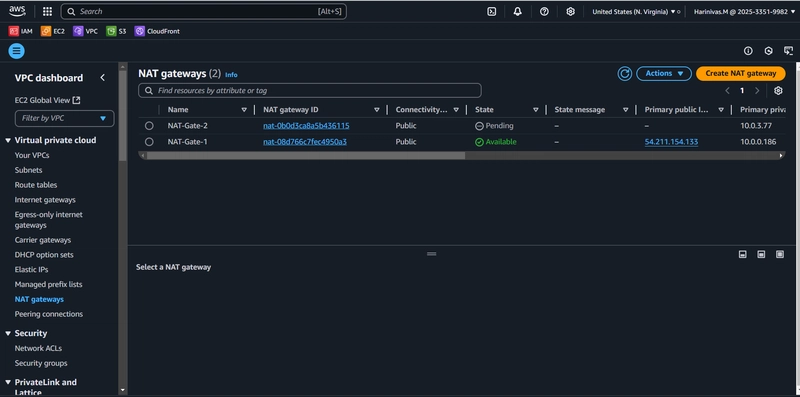The width and height of the screenshot is (800, 397).
Task: Collapse the Virtual private cloud section
Action: 8,140
